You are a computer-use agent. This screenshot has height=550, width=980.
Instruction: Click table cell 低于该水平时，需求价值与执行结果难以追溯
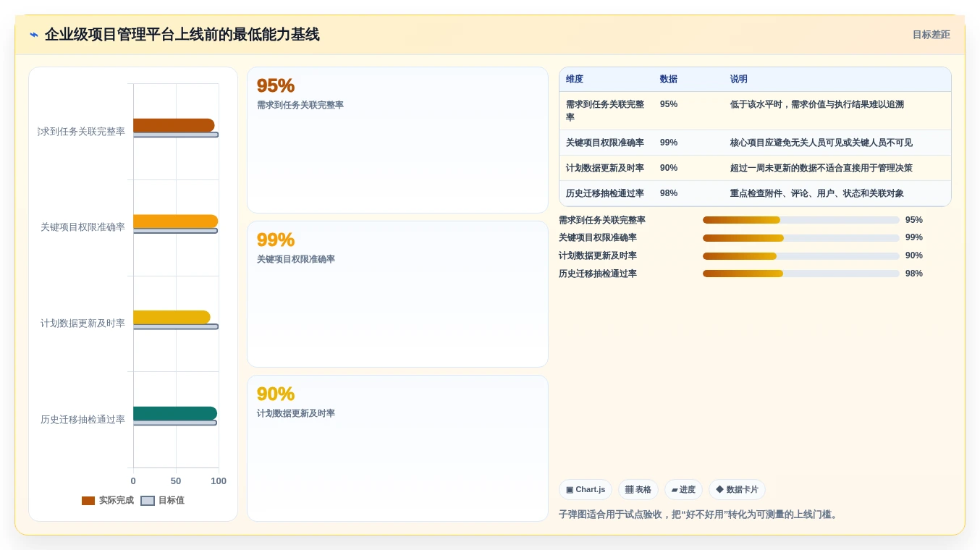click(817, 105)
